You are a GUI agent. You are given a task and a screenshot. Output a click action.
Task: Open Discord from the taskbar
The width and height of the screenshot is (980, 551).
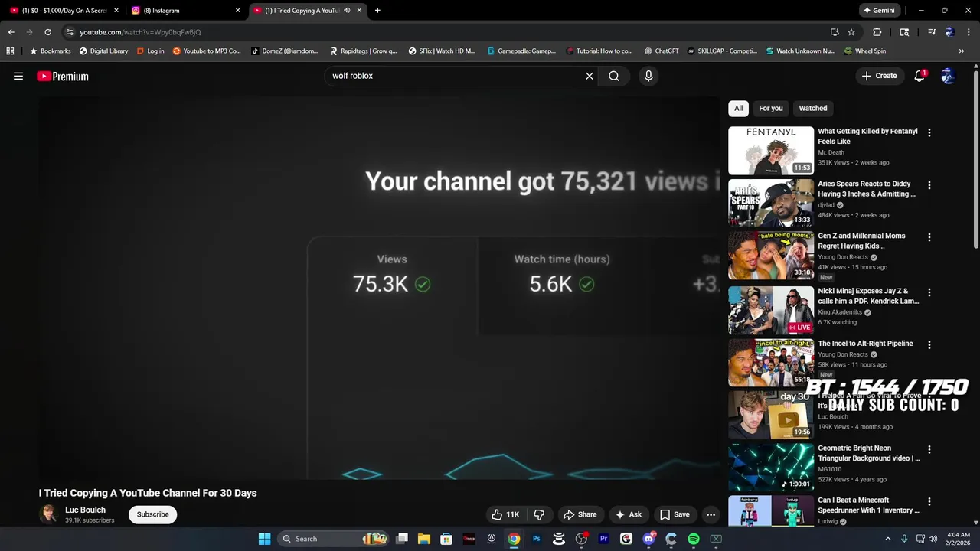[x=648, y=539]
